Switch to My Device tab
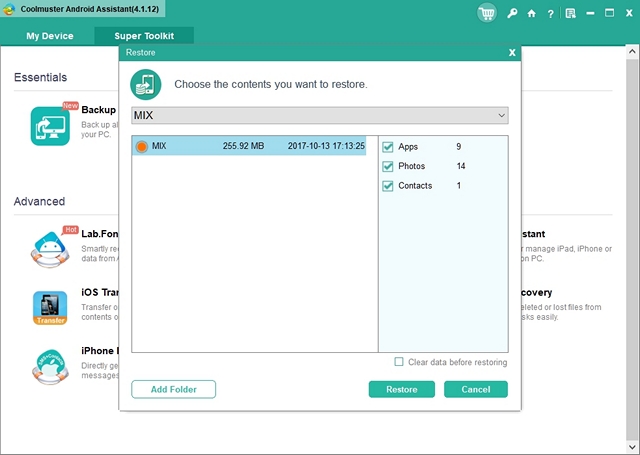This screenshot has height=455, width=640. coord(49,36)
